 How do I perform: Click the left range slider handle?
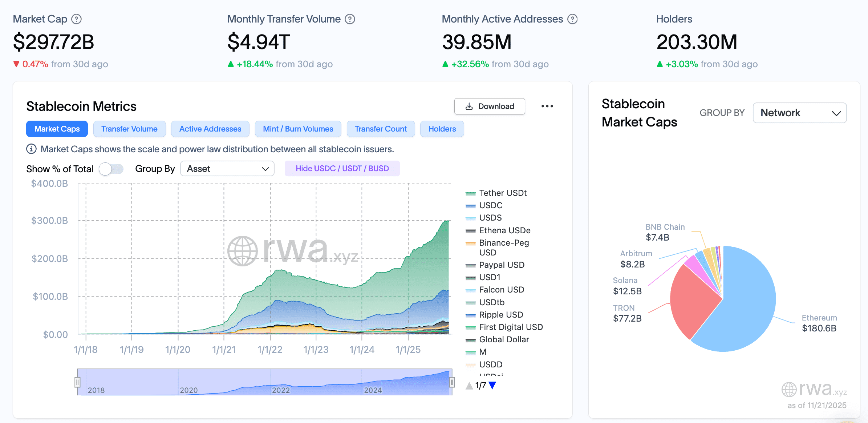pos(77,382)
